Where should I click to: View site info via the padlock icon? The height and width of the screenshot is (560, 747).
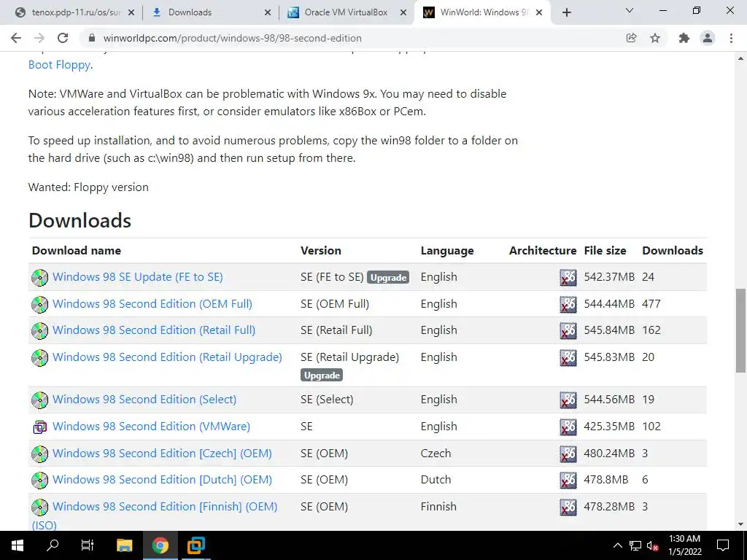coord(92,38)
